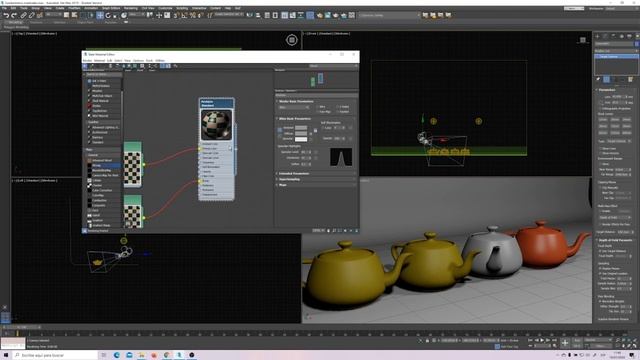Open the Create tab in command panel
Screen dimensions: 640x360
pyautogui.click(x=598, y=36)
